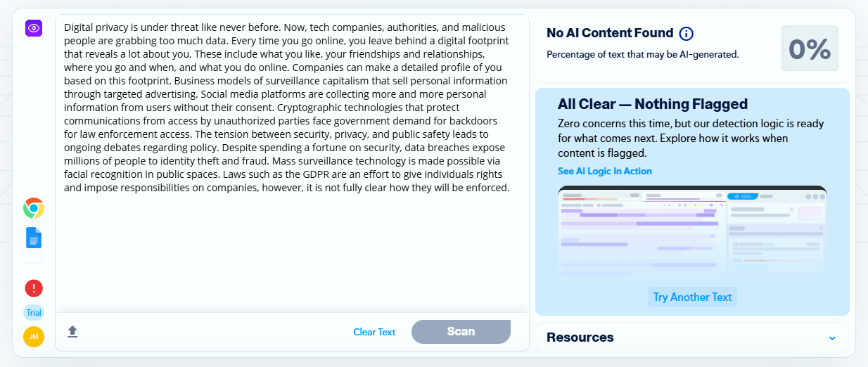868x367 pixels.
Task: Click the red exclamation alert icon
Action: coord(34,288)
